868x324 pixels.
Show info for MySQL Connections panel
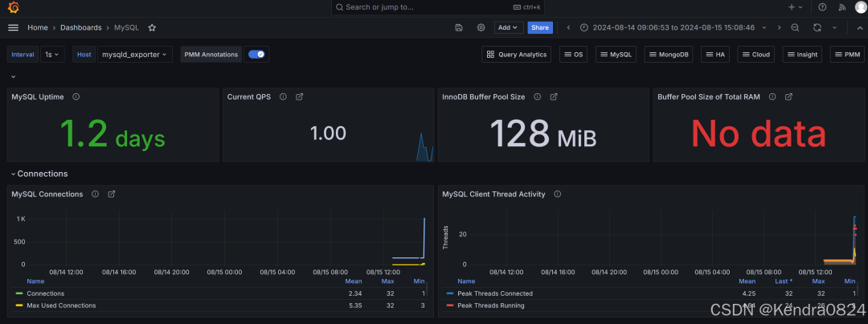95,194
